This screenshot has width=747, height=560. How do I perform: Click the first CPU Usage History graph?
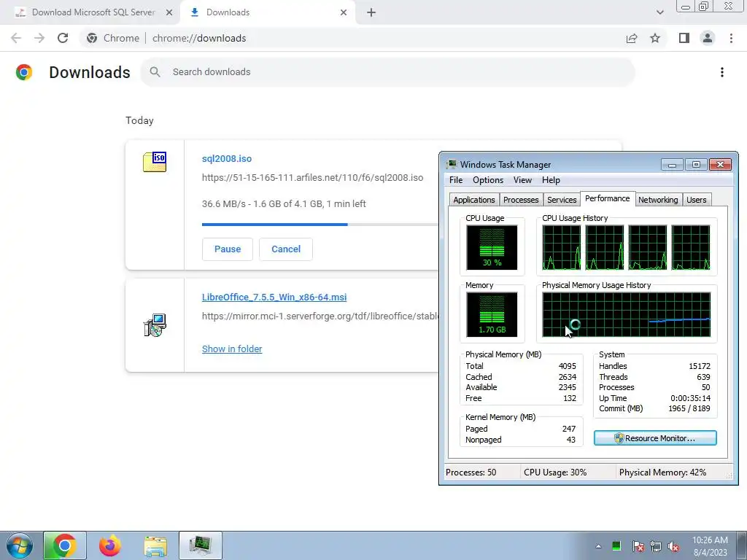tap(562, 247)
